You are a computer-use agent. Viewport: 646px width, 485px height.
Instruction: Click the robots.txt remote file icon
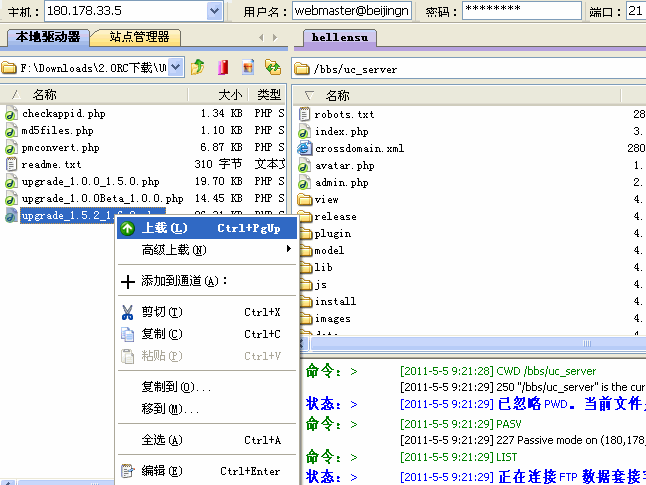click(x=304, y=114)
